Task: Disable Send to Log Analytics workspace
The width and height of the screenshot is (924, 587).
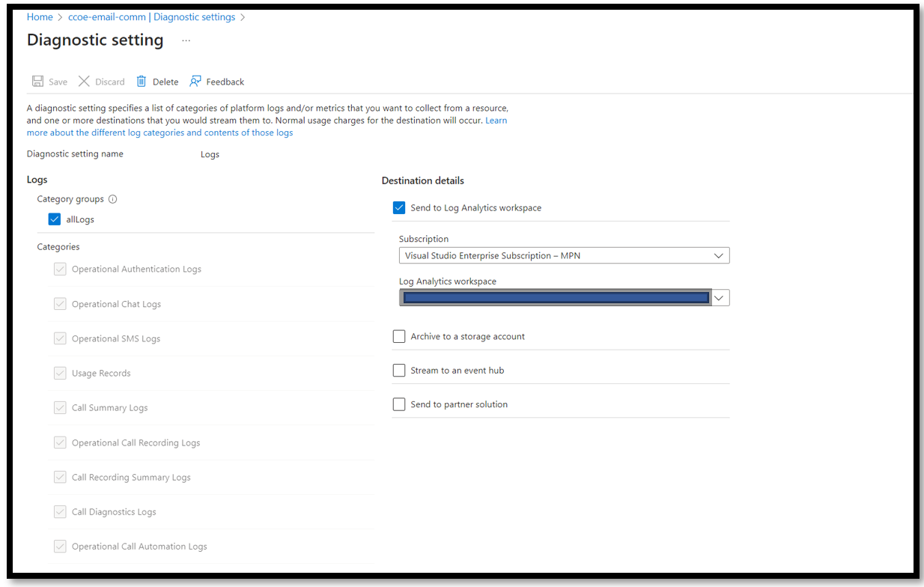Action: click(x=399, y=207)
